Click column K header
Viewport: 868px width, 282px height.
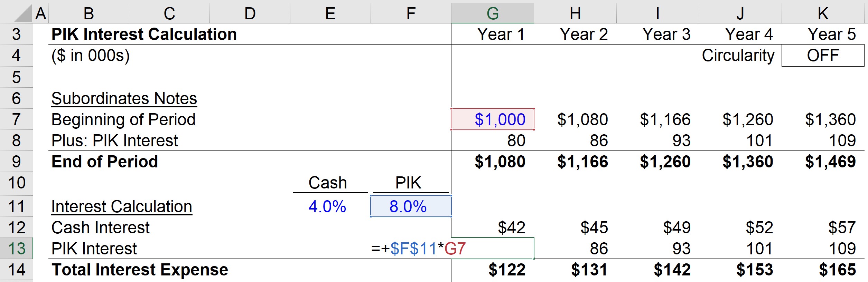coord(823,13)
